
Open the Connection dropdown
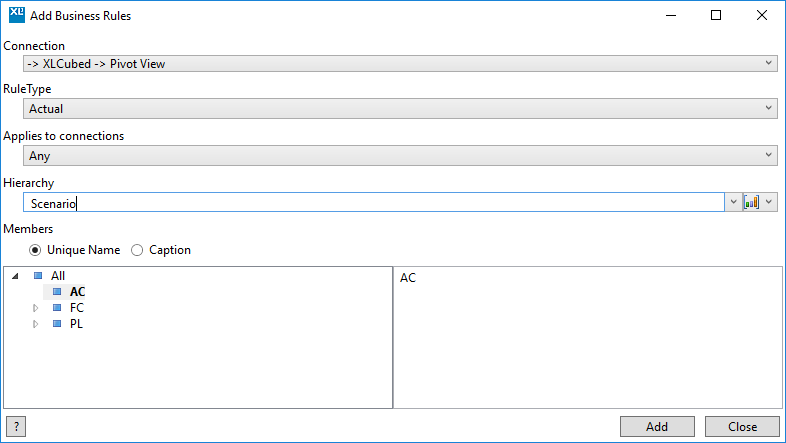point(400,63)
